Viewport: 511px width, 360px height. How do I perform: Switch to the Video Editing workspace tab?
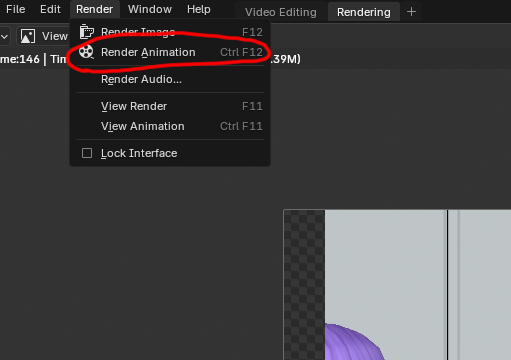click(x=281, y=12)
